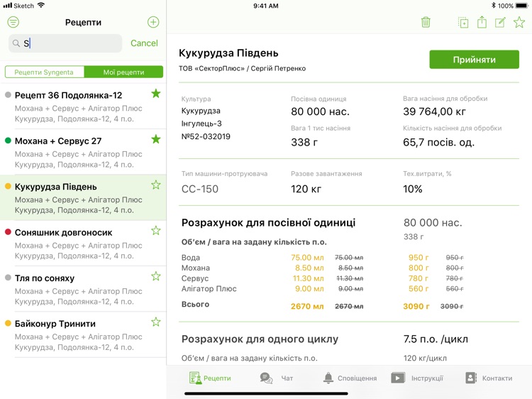This screenshot has height=399, width=532.
Task: Click the №52-032019 batch number
Action: 206,136
